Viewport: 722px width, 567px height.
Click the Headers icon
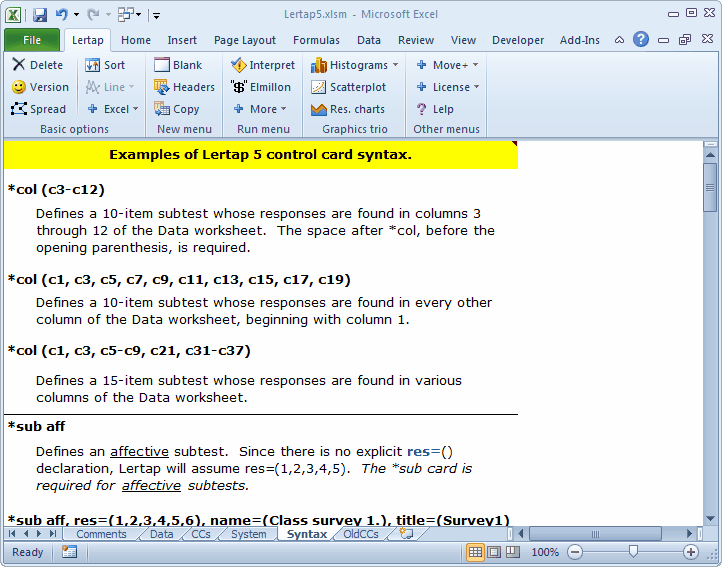[x=162, y=87]
